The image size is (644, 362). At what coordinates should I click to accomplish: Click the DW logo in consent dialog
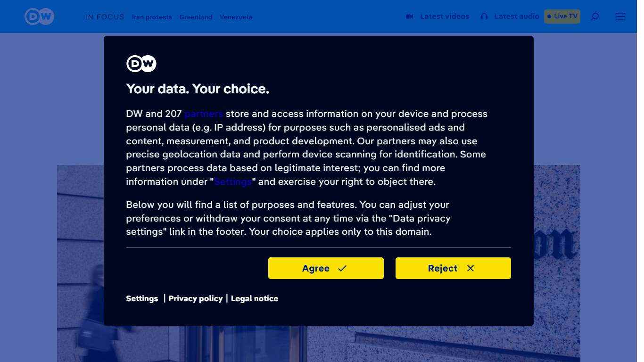(x=141, y=64)
